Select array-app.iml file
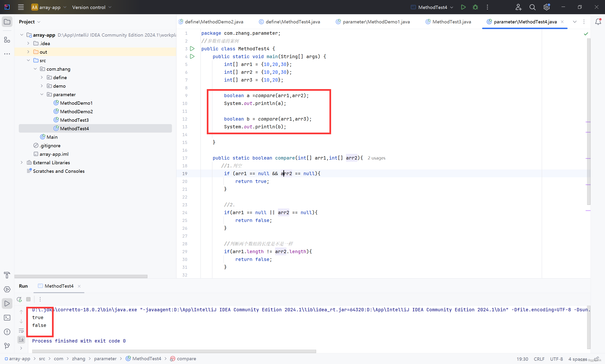The width and height of the screenshot is (605, 364). click(x=51, y=154)
